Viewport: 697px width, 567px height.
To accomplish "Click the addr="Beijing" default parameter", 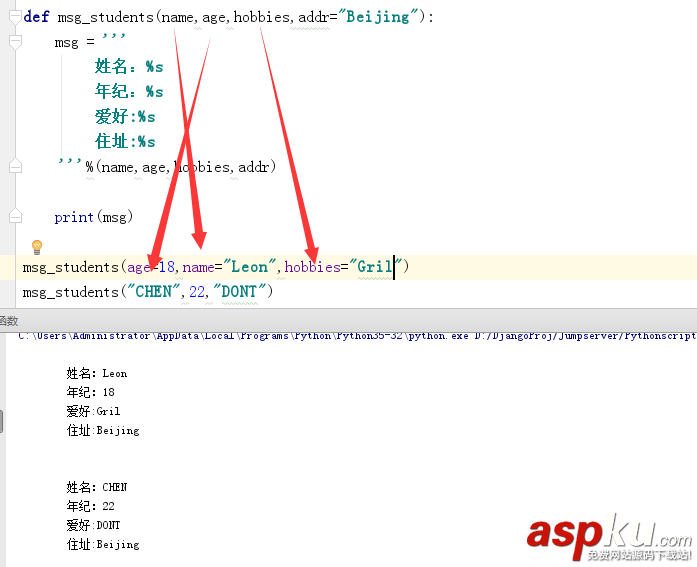I will pyautogui.click(x=359, y=17).
